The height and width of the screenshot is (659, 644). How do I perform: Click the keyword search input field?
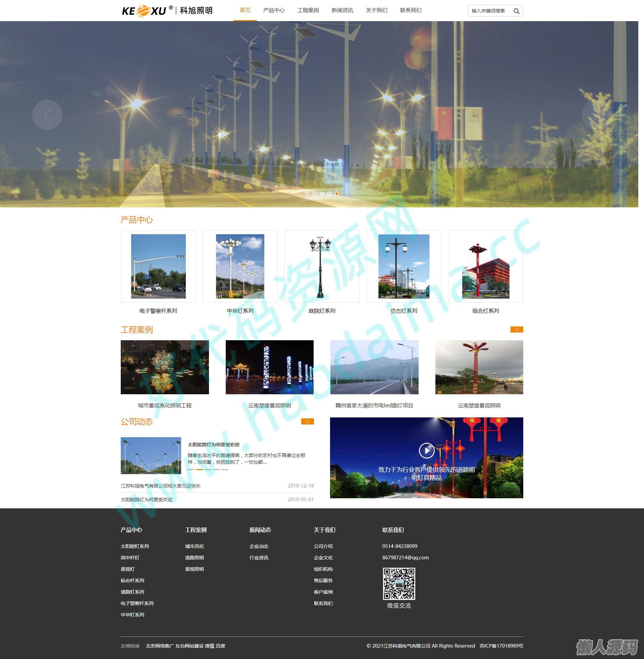(x=489, y=11)
